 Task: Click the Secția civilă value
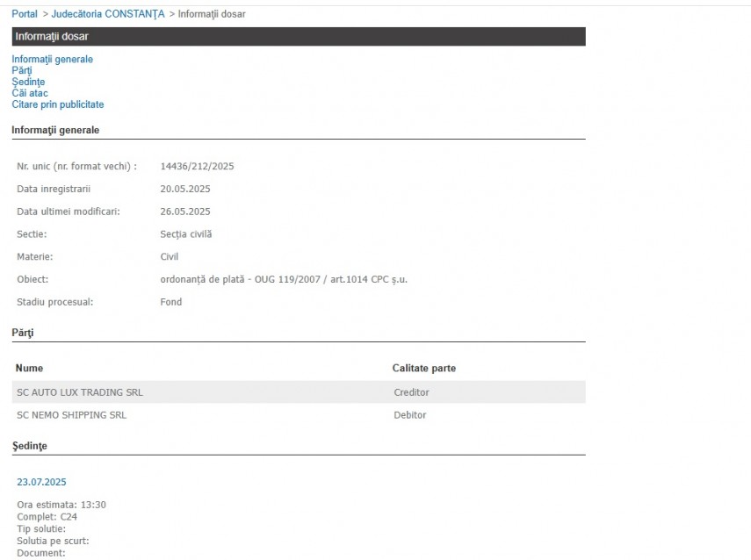pos(186,234)
